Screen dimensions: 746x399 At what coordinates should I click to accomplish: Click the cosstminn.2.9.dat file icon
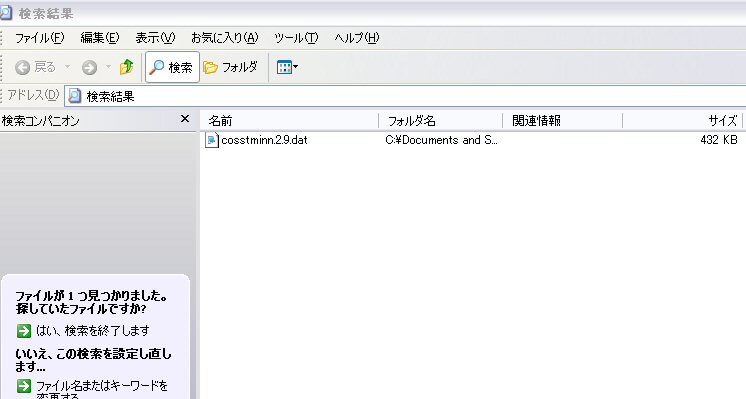point(211,140)
